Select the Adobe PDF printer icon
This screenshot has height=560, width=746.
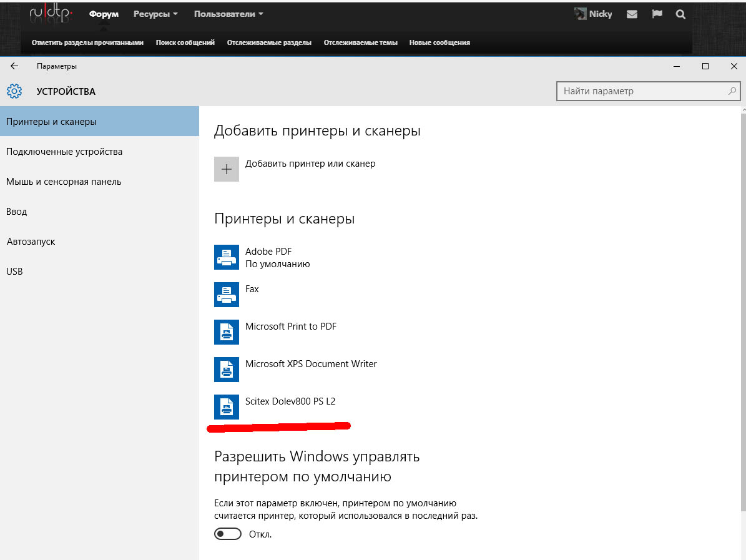(x=227, y=257)
